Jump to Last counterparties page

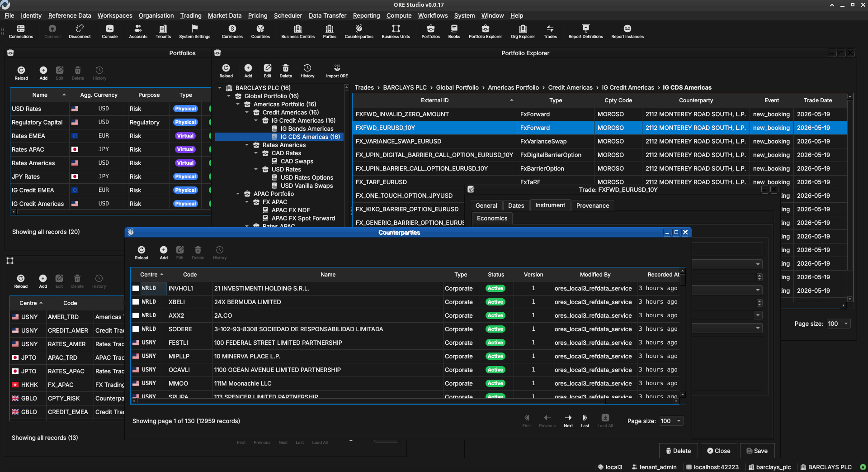(585, 420)
